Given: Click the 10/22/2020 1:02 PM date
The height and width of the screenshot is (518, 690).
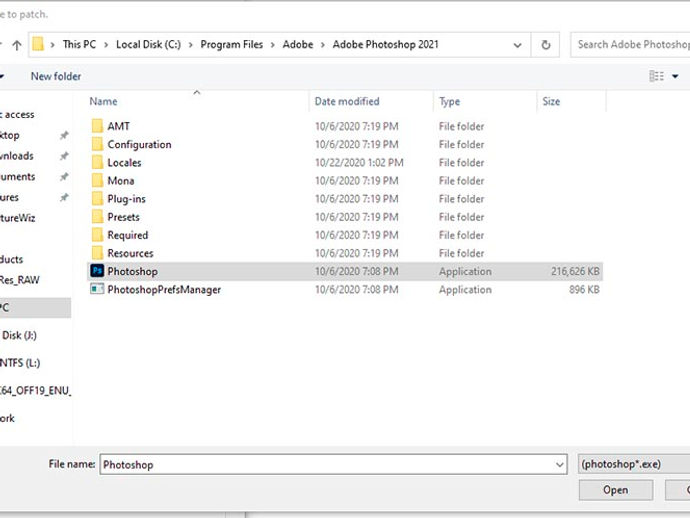Looking at the screenshot, I should pyautogui.click(x=359, y=163).
